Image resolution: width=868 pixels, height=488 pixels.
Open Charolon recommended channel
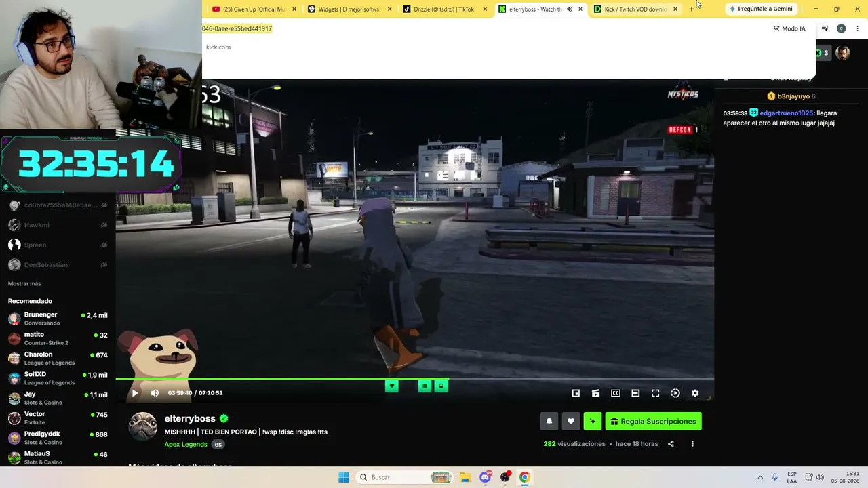(58, 358)
